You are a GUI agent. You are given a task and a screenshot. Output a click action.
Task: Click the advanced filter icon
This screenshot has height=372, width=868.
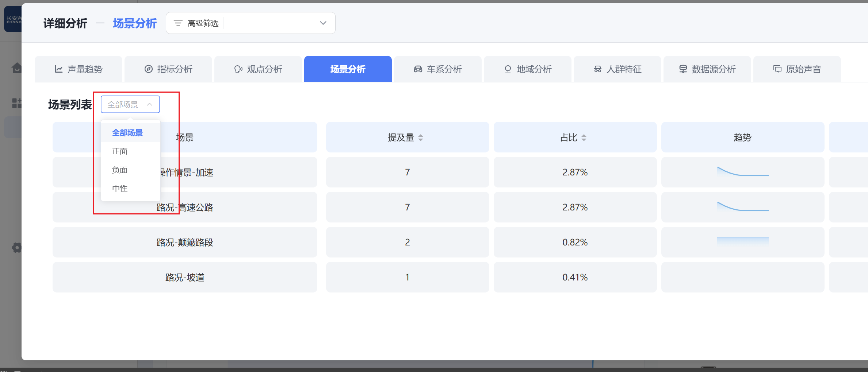point(178,23)
